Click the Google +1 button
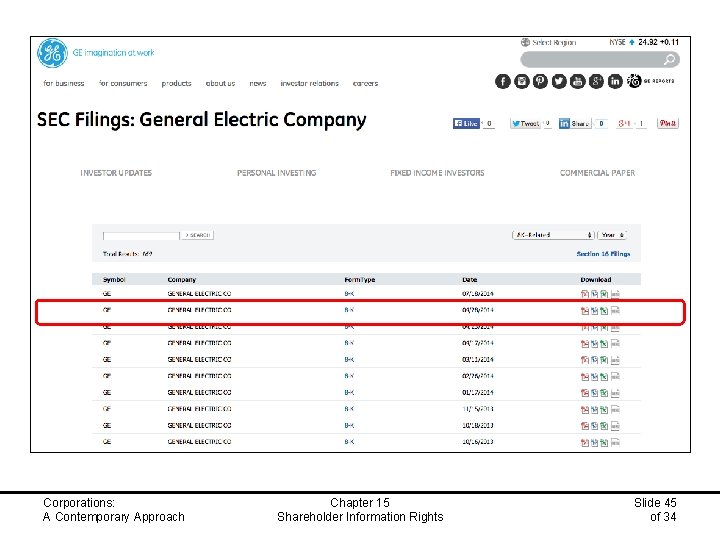This screenshot has width=720, height=540. (624, 124)
